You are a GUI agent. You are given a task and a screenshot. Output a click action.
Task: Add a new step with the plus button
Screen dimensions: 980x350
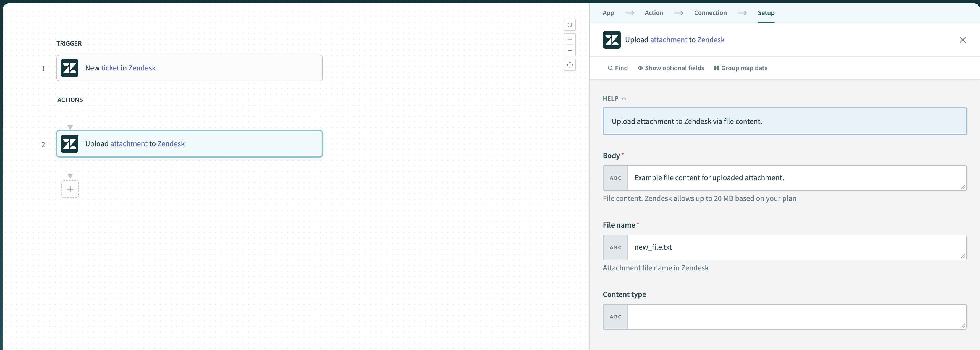click(x=70, y=189)
